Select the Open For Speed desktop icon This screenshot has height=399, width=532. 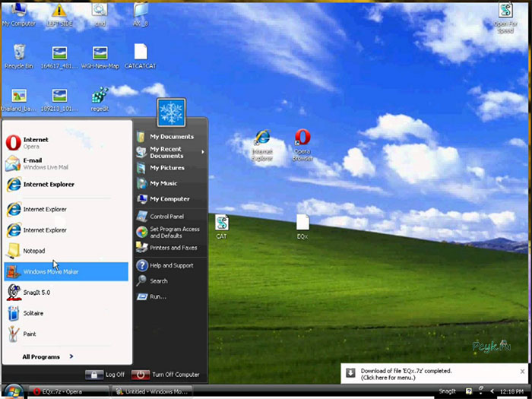(x=505, y=18)
